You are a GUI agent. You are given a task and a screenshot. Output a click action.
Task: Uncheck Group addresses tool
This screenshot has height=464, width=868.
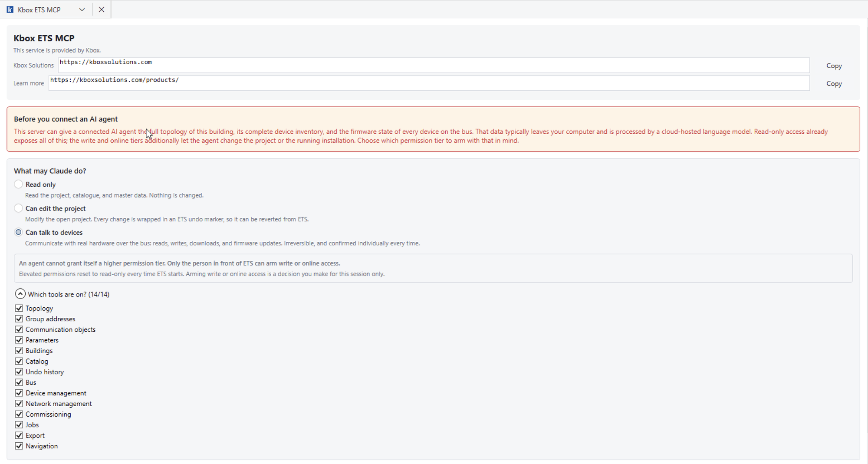pos(19,319)
